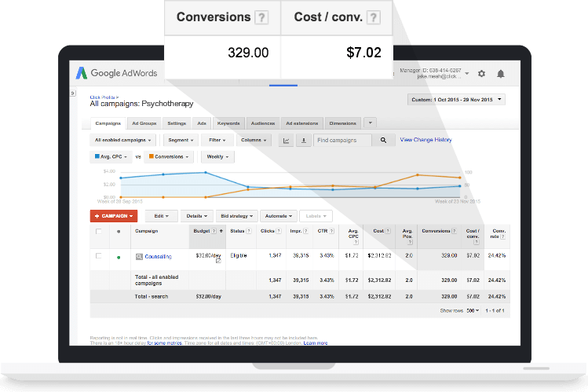The width and height of the screenshot is (588, 392).
Task: Click the green status dot for Counselling
Action: (119, 257)
